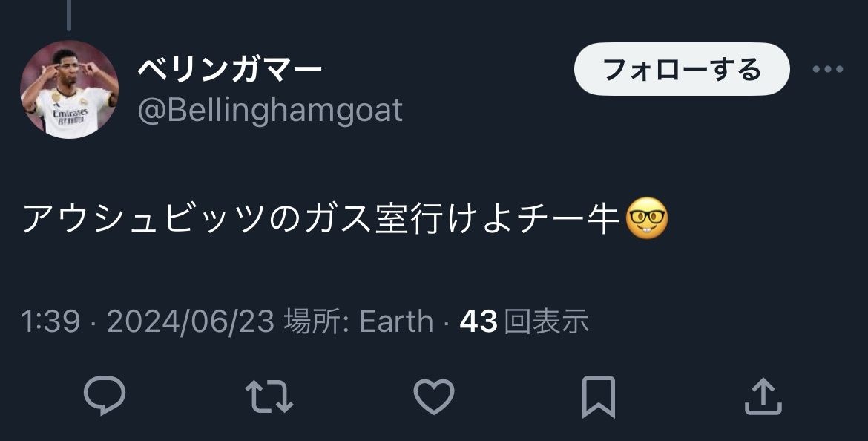Click the 1:39 timestamp
Viewport: 868px width, 441px height.
click(x=50, y=321)
